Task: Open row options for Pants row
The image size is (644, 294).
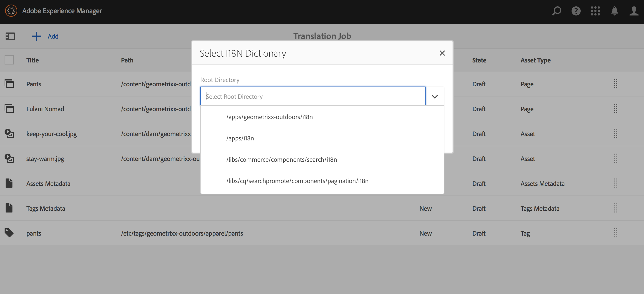Action: coord(616,84)
